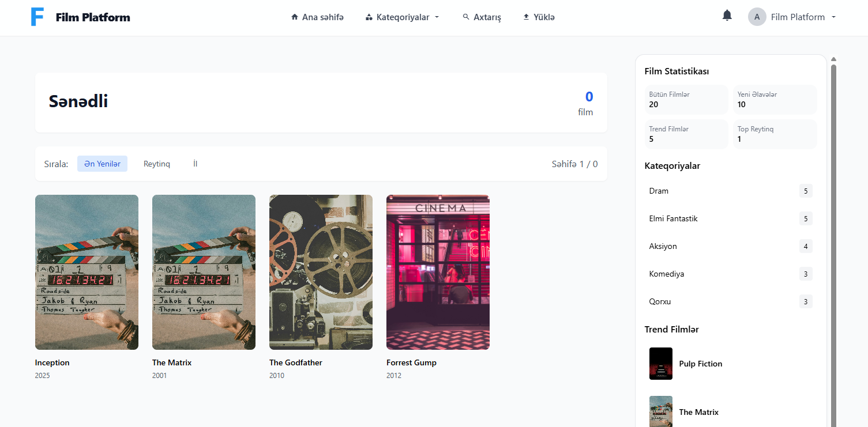Screen dimensions: 868x427
Task: Click the user avatar circle labeled A
Action: pos(757,17)
